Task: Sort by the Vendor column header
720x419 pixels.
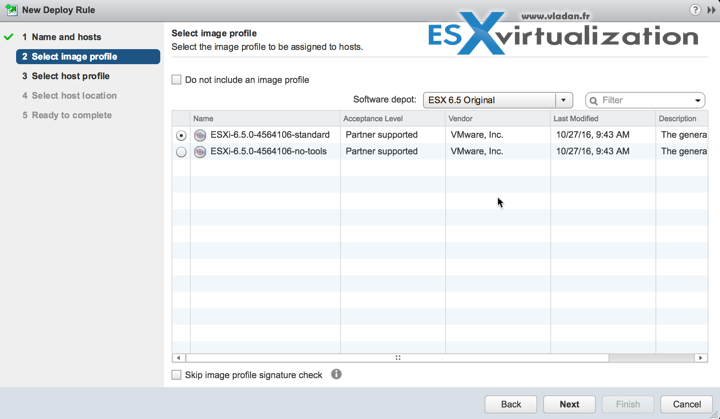Action: (x=498, y=119)
